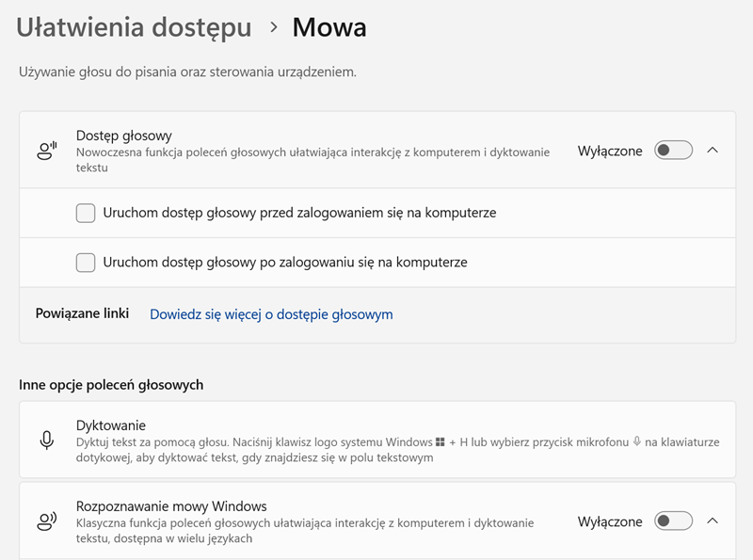Screen dimensions: 753x560
Task: Click the 'Inne opcje poleceń głosowych' heading
Action: click(x=111, y=385)
